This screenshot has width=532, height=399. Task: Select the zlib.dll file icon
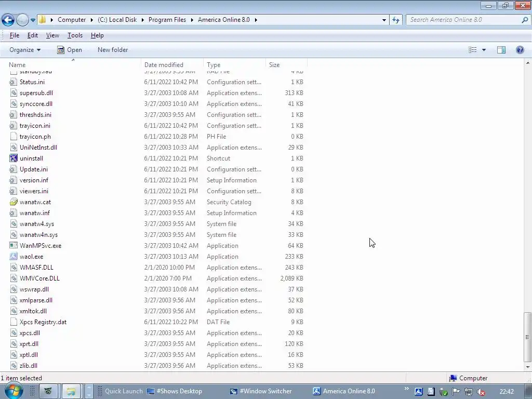(13, 366)
